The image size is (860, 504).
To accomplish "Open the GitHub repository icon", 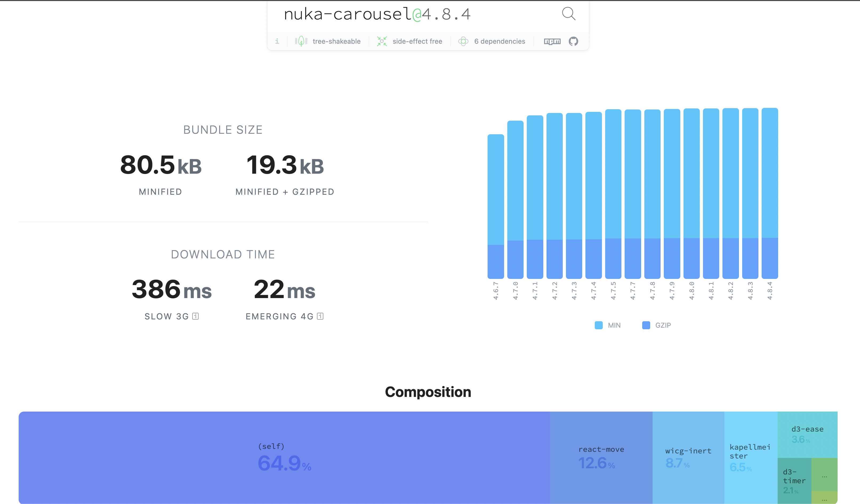I will tap(574, 41).
